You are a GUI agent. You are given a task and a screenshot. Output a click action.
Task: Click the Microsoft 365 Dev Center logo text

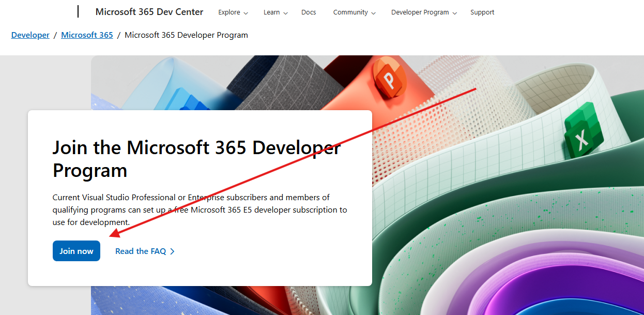[x=149, y=11]
